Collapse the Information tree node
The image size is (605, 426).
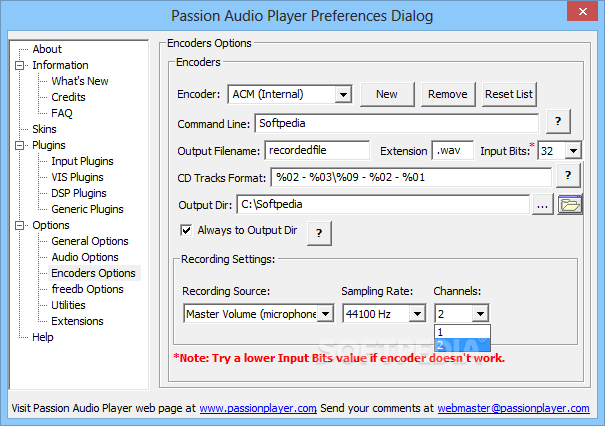(19, 65)
